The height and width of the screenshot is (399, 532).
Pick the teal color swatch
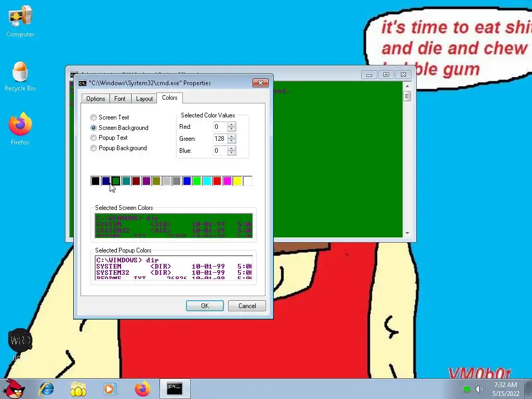[x=126, y=181]
